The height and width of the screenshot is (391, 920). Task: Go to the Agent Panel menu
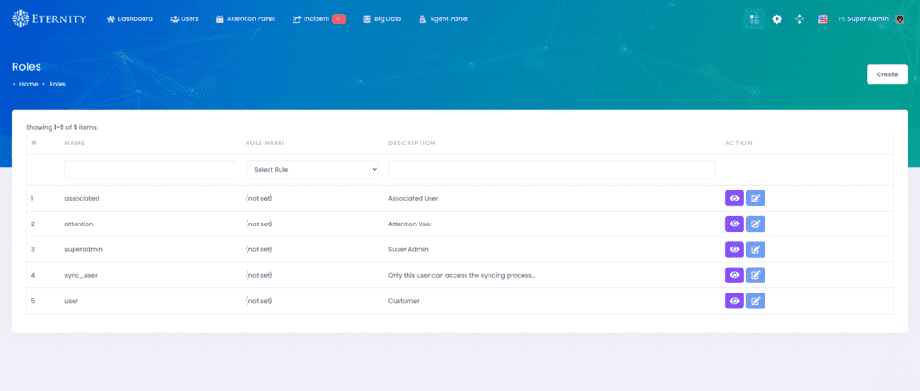444,19
